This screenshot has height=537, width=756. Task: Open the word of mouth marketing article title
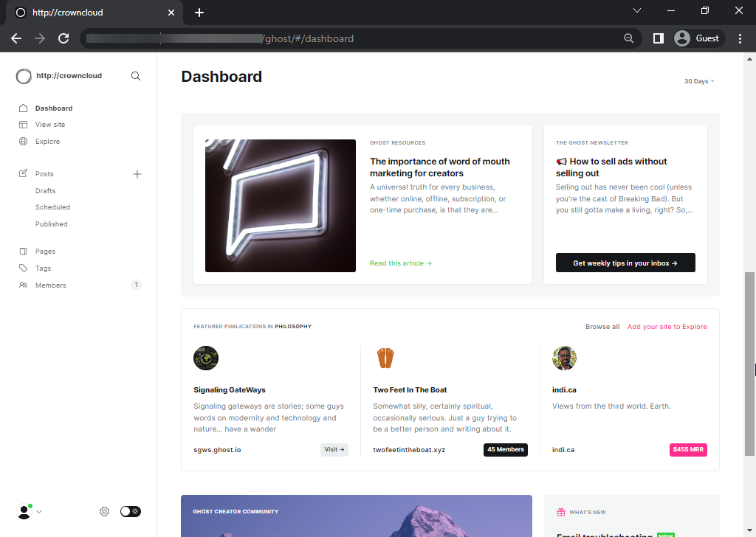(440, 167)
